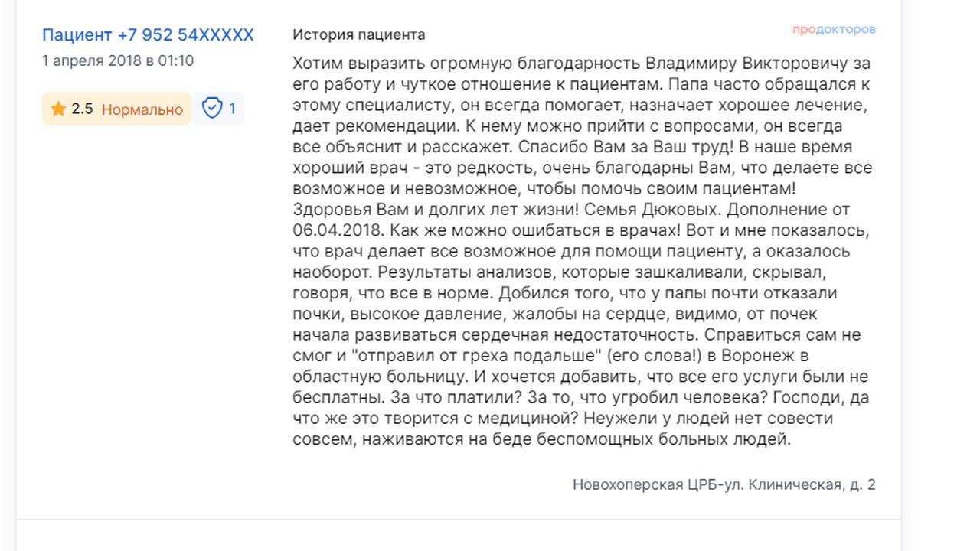The image size is (980, 551).
Task: Open the clinic address 'Новохоперская ЦРБ-ул. Клиническая, д. 2'
Action: click(x=724, y=484)
